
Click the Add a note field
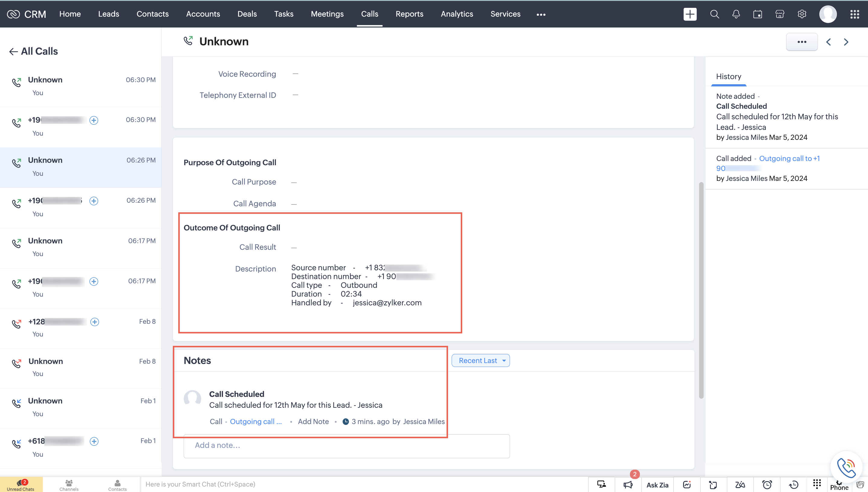347,446
